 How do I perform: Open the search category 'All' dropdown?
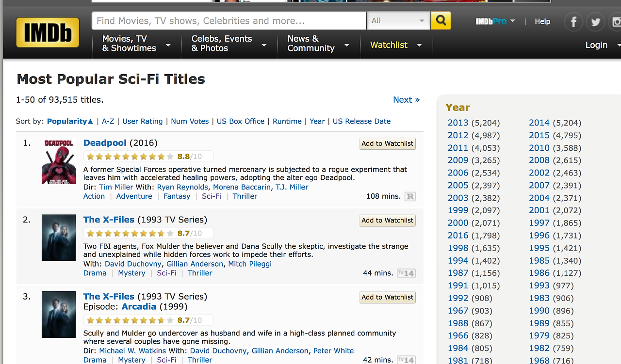click(398, 20)
